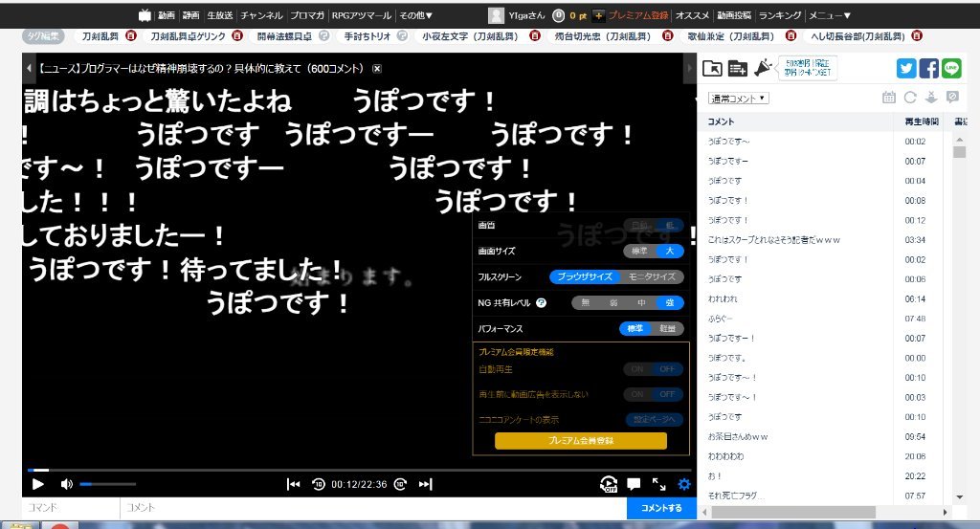Viewport: 980px width, 529px height.
Task: Expand the その他▼ menu
Action: [x=415, y=15]
